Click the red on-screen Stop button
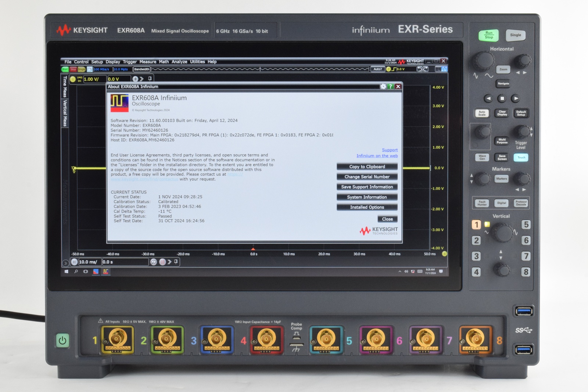Viewport: 588px width, 392px height. [x=73, y=69]
